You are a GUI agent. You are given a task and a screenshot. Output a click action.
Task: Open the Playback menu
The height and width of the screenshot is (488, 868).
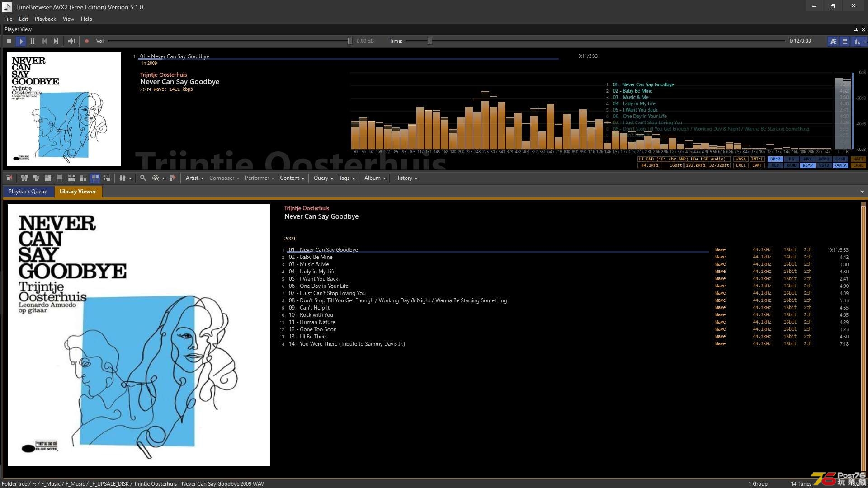click(45, 19)
